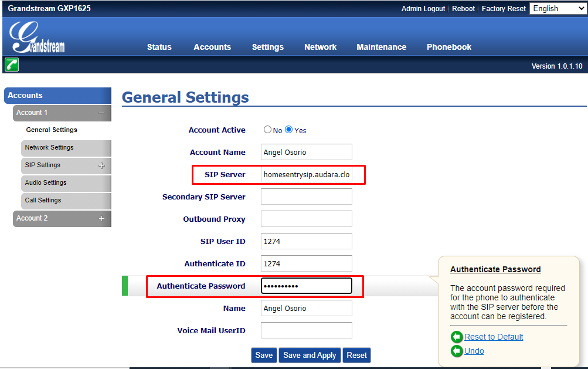Focus the Name input field
588x369 pixels.
click(x=307, y=308)
